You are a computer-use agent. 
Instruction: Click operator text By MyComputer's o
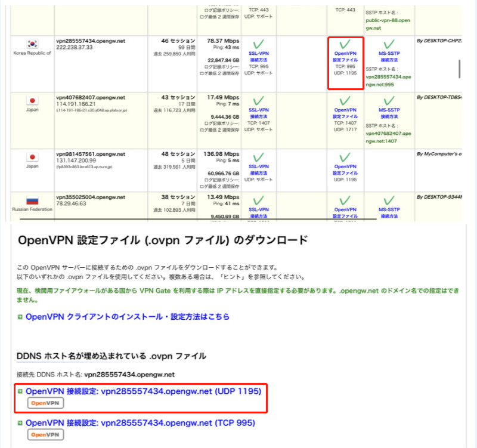[439, 154]
